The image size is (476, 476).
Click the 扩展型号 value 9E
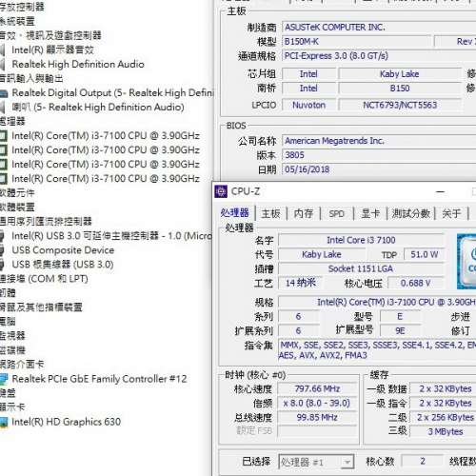pos(400,331)
